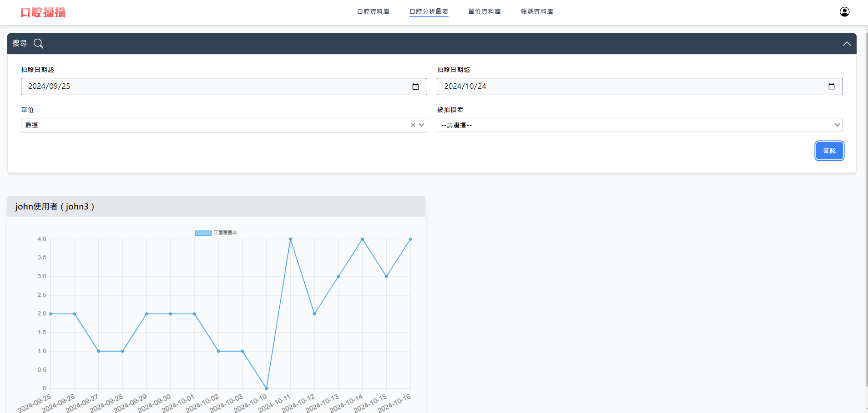Screen dimensions: 868x413
Task: Click the magnifier icon beside 搜尋
Action: click(39, 44)
